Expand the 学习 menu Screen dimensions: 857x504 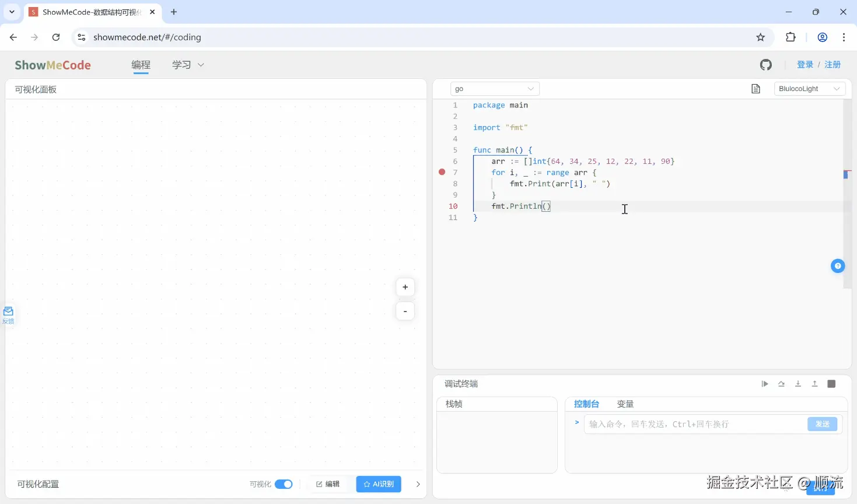click(x=188, y=65)
